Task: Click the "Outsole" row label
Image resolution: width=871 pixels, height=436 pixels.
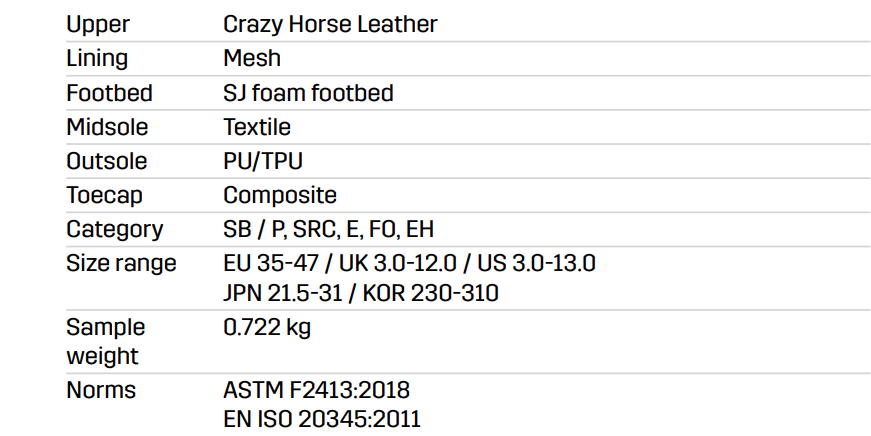Action: [x=106, y=161]
